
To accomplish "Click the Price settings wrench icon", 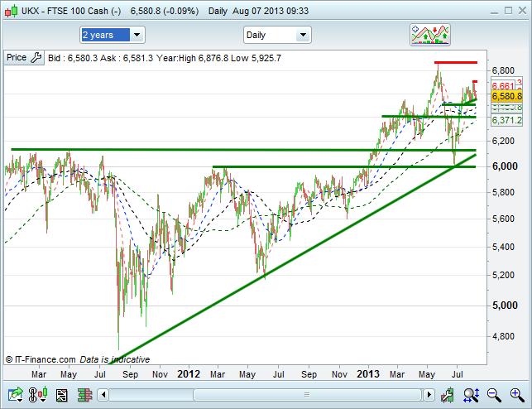I will pos(36,58).
